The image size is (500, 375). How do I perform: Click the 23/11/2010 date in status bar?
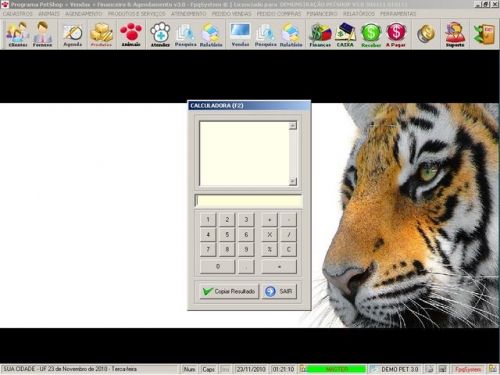251,369
